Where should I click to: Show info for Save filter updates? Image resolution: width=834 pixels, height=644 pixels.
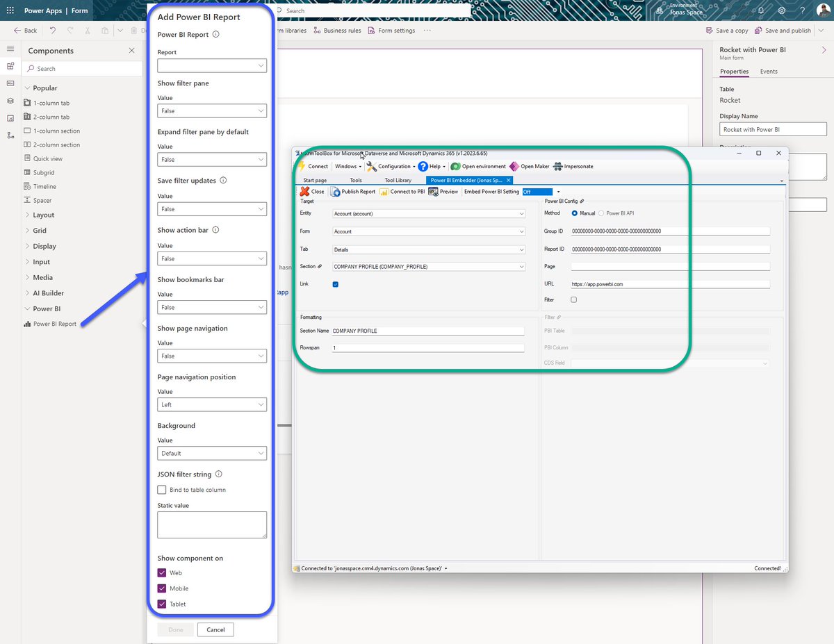pyautogui.click(x=223, y=180)
